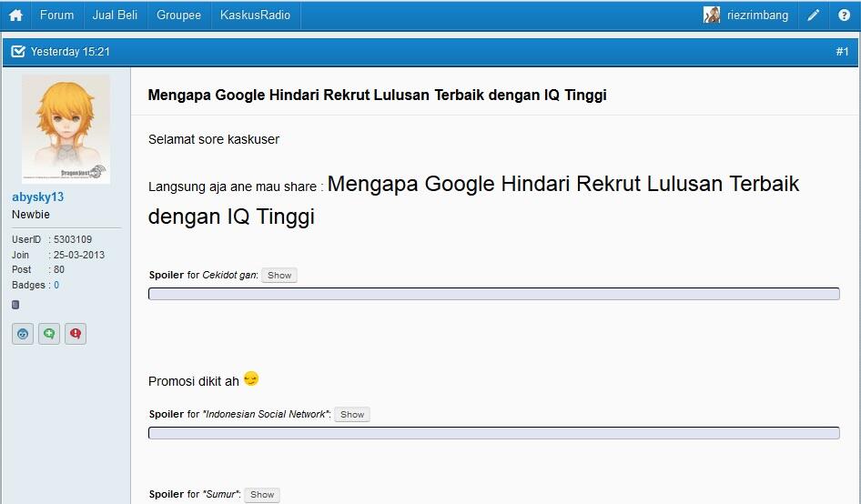View abysky13's avatar image
The image size is (861, 504).
tap(66, 129)
